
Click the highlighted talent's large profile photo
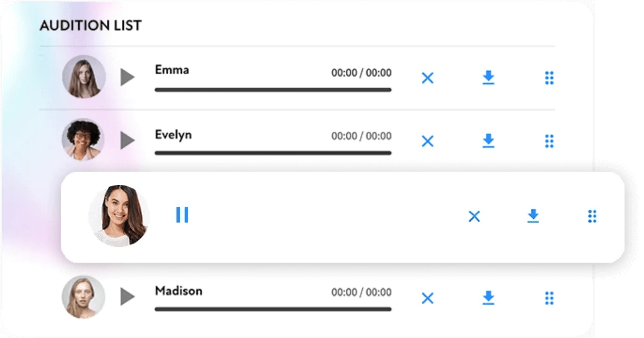[x=119, y=216]
